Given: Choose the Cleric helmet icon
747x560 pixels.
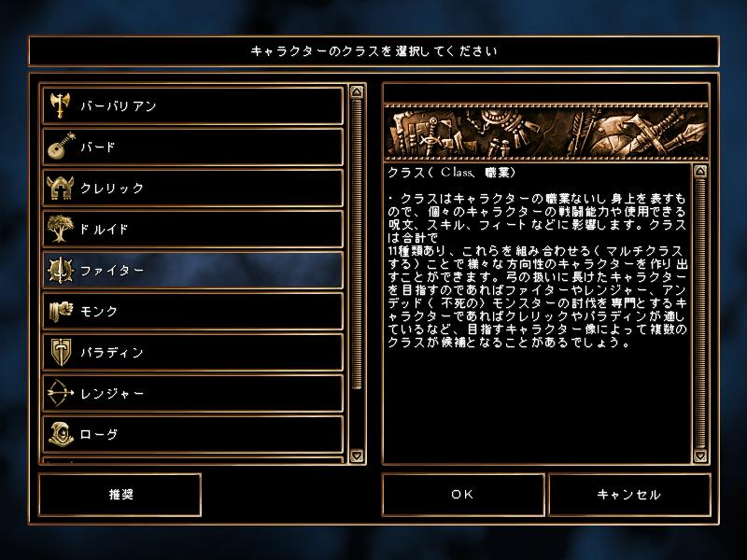Looking at the screenshot, I should (x=60, y=188).
